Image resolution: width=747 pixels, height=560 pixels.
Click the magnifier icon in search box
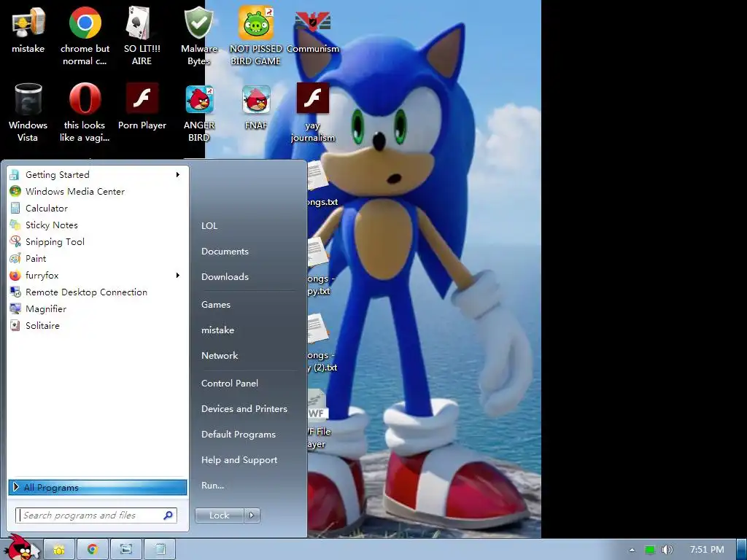pos(168,516)
